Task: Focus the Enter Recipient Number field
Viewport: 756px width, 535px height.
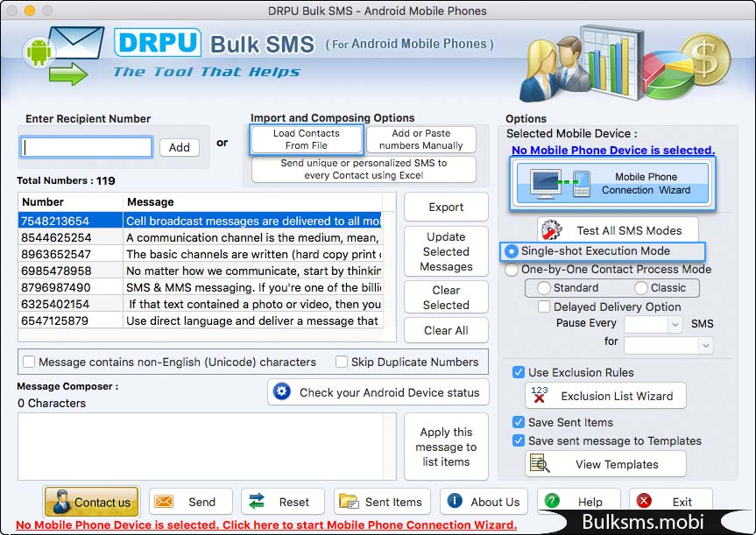Action: point(87,147)
